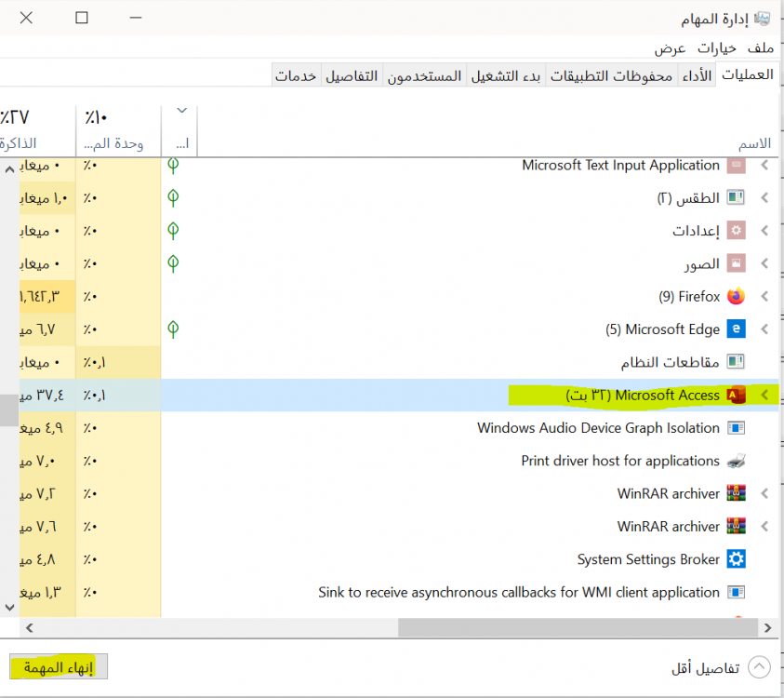
Task: Click the إنهاء المهمة (End task) button
Action: point(59,667)
